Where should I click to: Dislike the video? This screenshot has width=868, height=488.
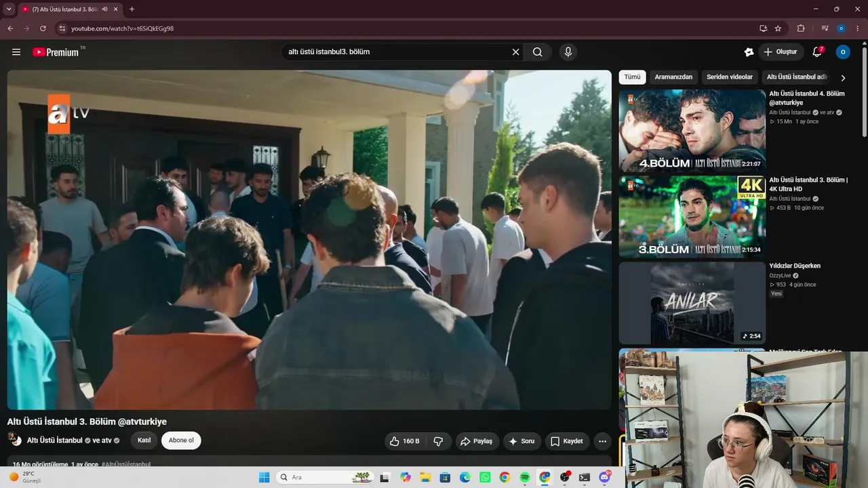pos(439,441)
